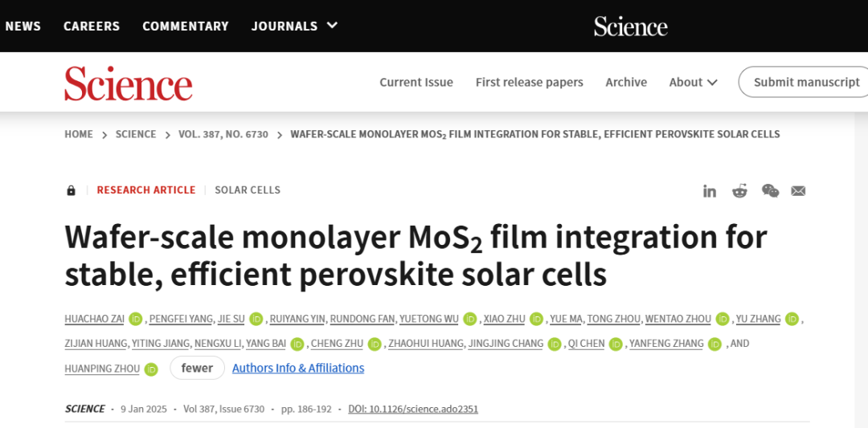
Task: Email the article using envelope icon
Action: pyautogui.click(x=798, y=190)
